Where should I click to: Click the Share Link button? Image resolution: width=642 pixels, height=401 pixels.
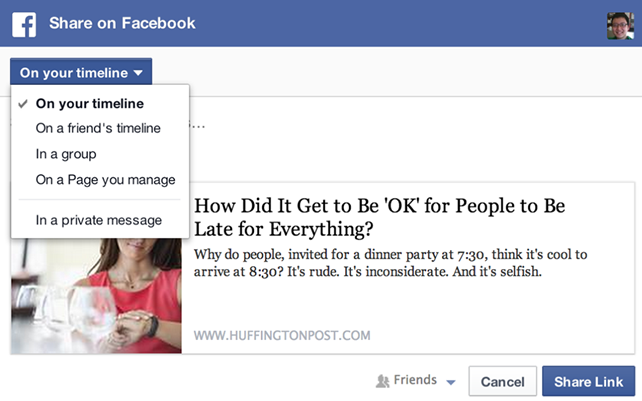(x=588, y=382)
